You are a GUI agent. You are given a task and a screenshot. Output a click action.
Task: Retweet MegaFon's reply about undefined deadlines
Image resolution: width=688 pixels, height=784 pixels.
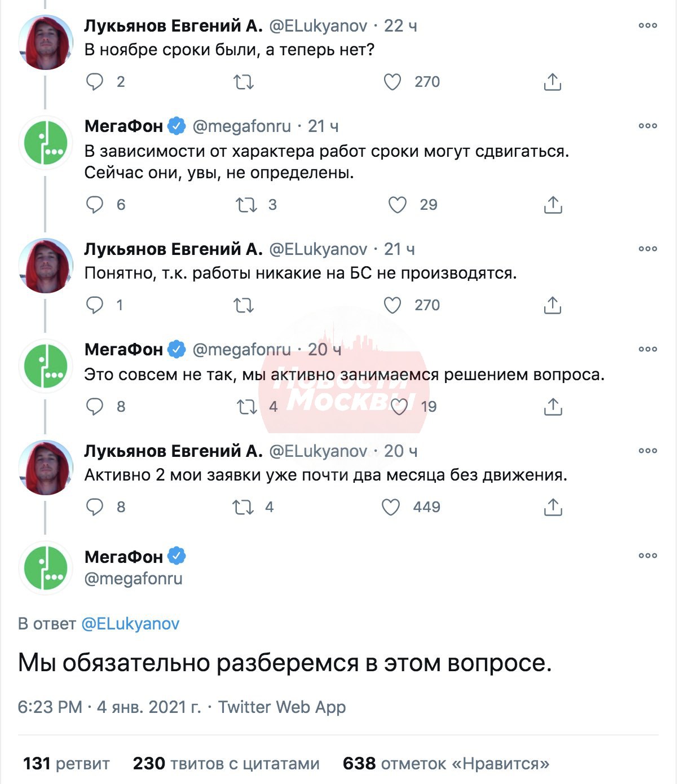[246, 205]
